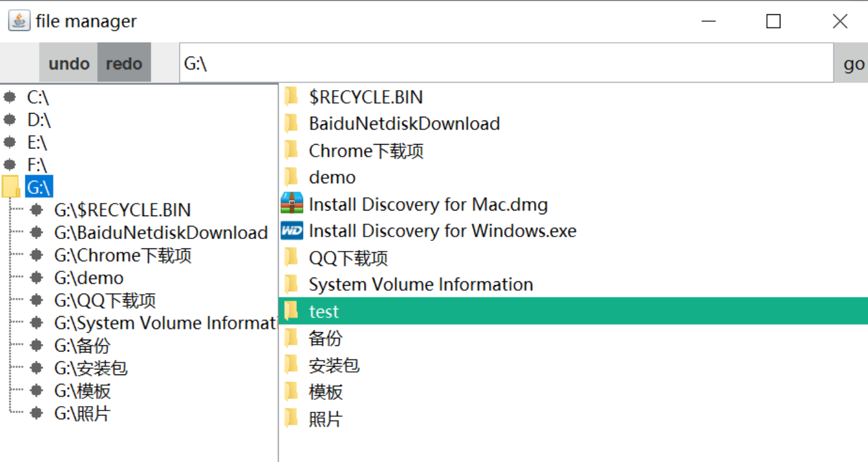Click folder icon next to 模板 in list
The image size is (868, 462).
click(x=291, y=392)
